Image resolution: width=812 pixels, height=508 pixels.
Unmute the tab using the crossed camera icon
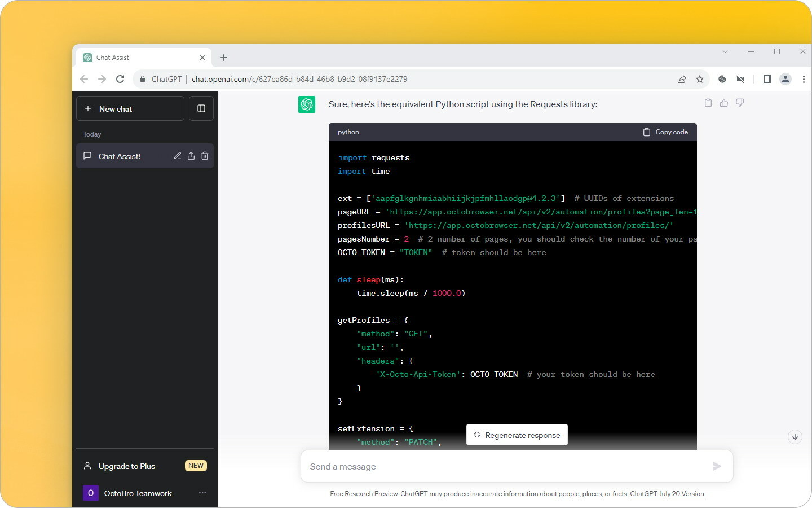tap(740, 79)
